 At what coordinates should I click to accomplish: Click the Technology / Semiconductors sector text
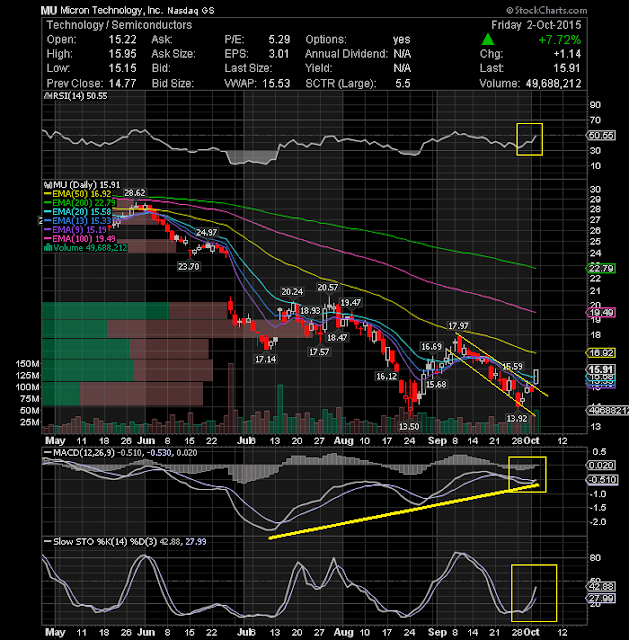pyautogui.click(x=119, y=25)
